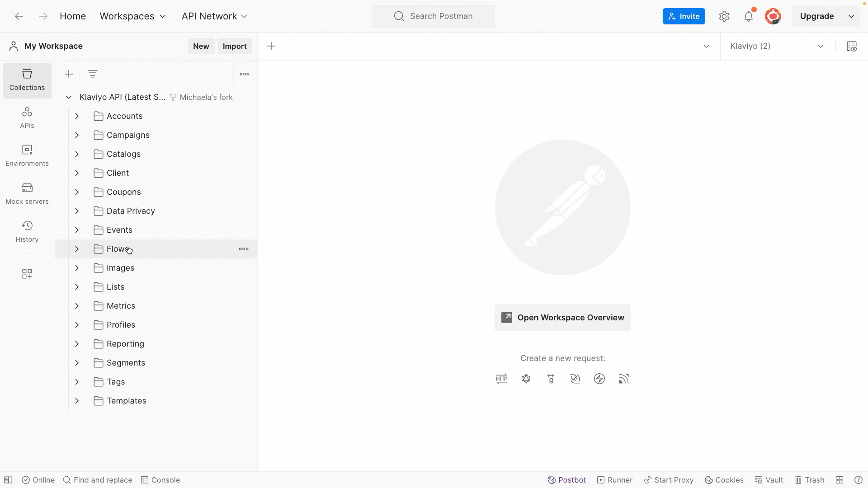Create a new WebSocket request icon
Viewport: 868px width, 488px height.
click(x=575, y=379)
